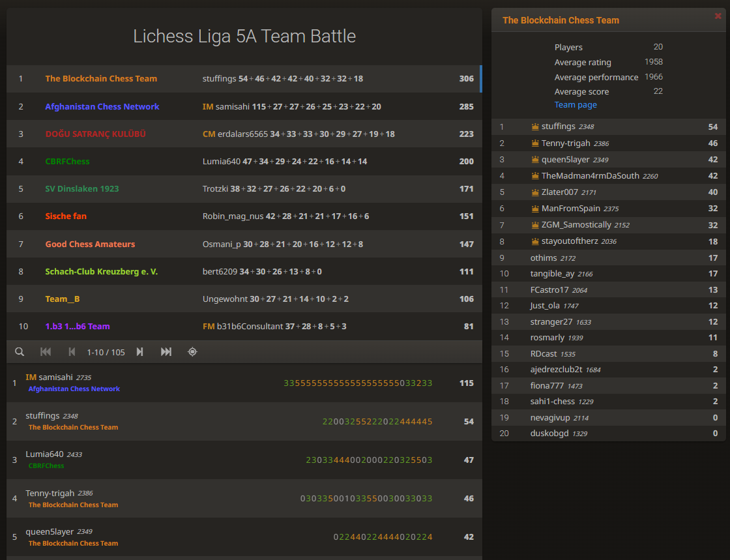The image size is (730, 560).
Task: Select nevagivup in team member list
Action: pyautogui.click(x=608, y=418)
